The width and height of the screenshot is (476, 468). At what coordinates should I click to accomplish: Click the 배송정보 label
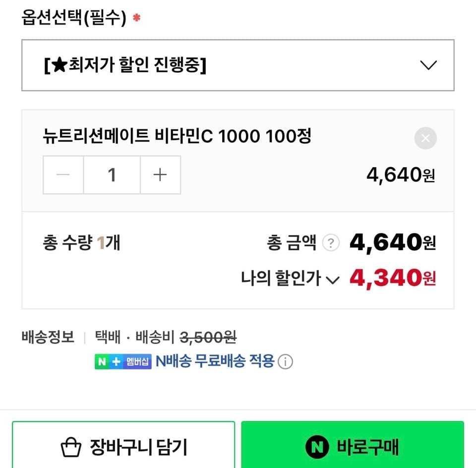pyautogui.click(x=48, y=338)
